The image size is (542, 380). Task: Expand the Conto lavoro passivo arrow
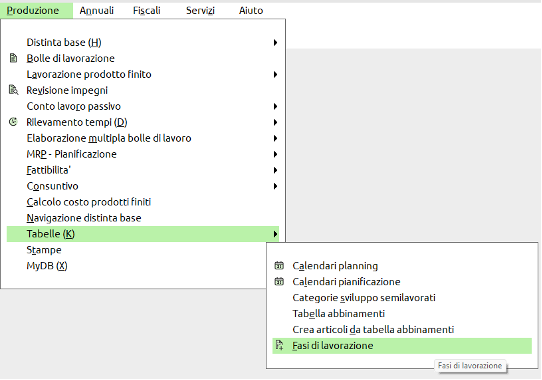pyautogui.click(x=275, y=106)
